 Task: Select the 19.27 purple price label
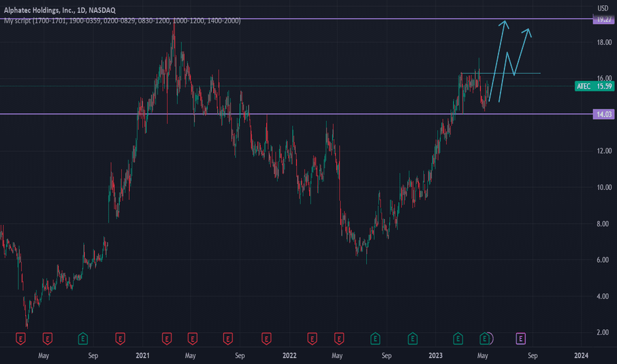point(604,19)
